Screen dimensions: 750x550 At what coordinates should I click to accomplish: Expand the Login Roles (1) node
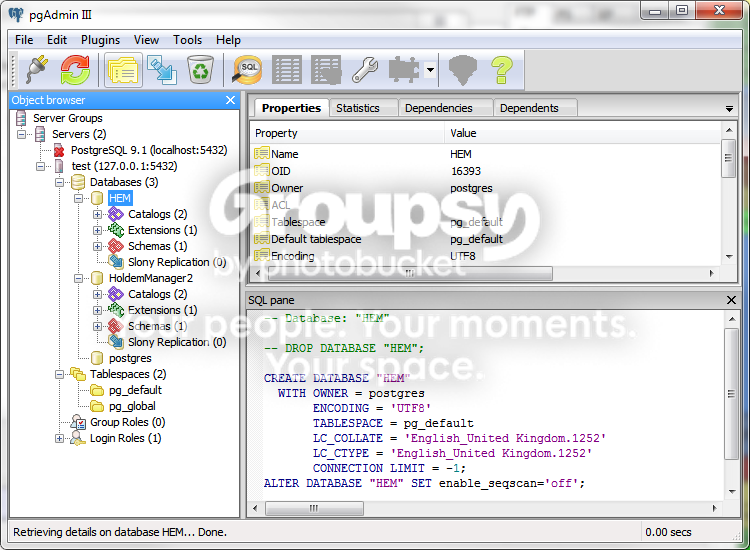[x=59, y=438]
